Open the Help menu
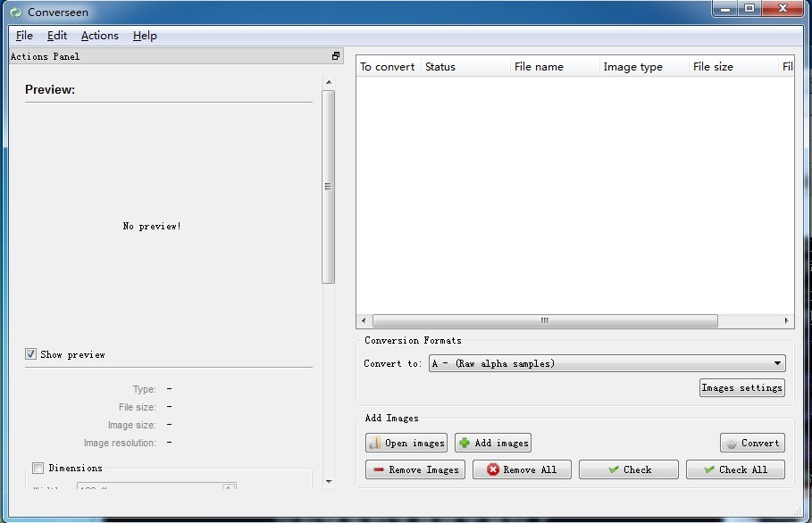The width and height of the screenshot is (812, 523). pos(145,36)
